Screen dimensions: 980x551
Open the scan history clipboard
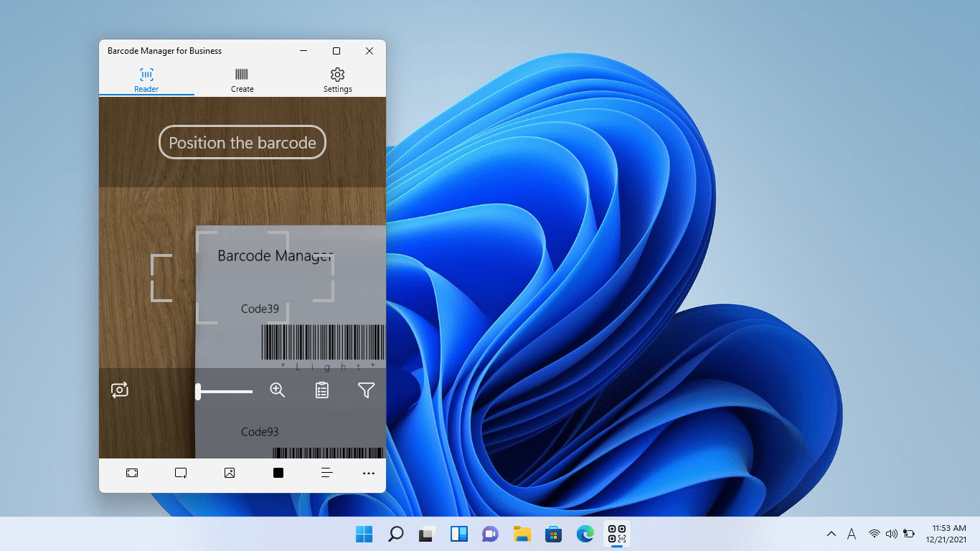[x=321, y=390]
